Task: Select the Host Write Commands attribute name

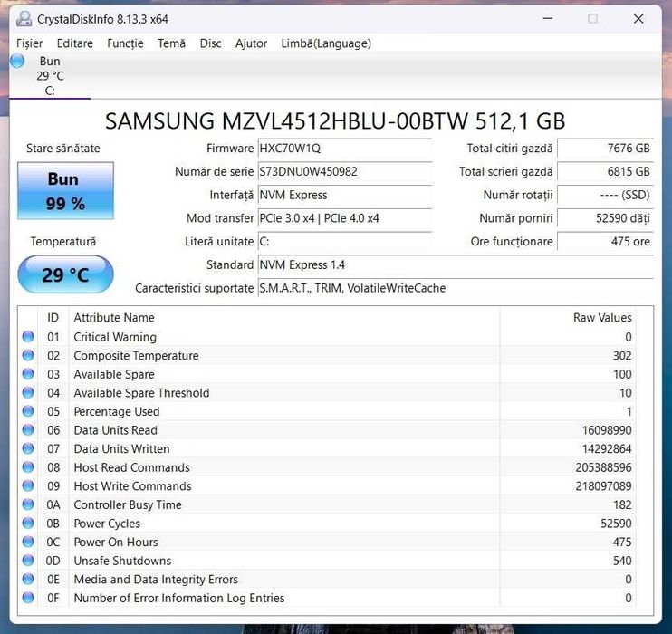Action: [x=132, y=486]
